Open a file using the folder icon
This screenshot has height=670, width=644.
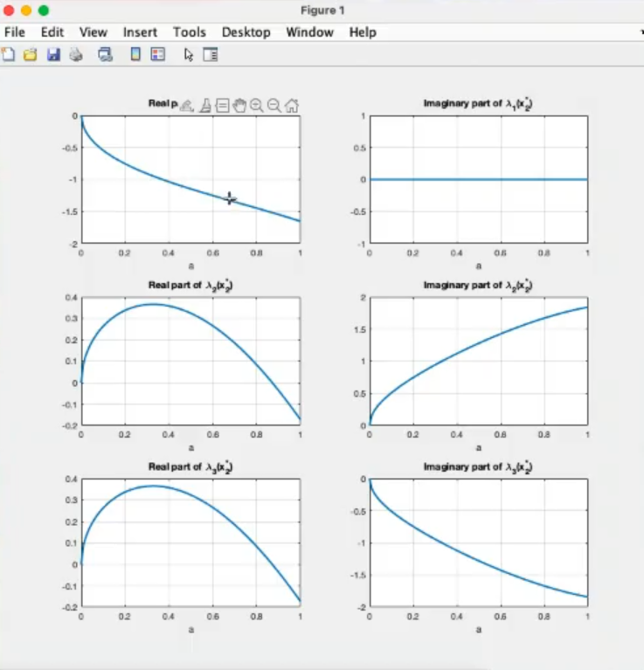click(x=31, y=55)
